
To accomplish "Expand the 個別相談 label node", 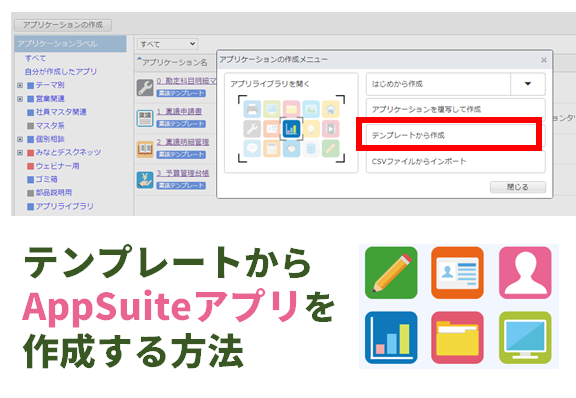I will pos(20,139).
